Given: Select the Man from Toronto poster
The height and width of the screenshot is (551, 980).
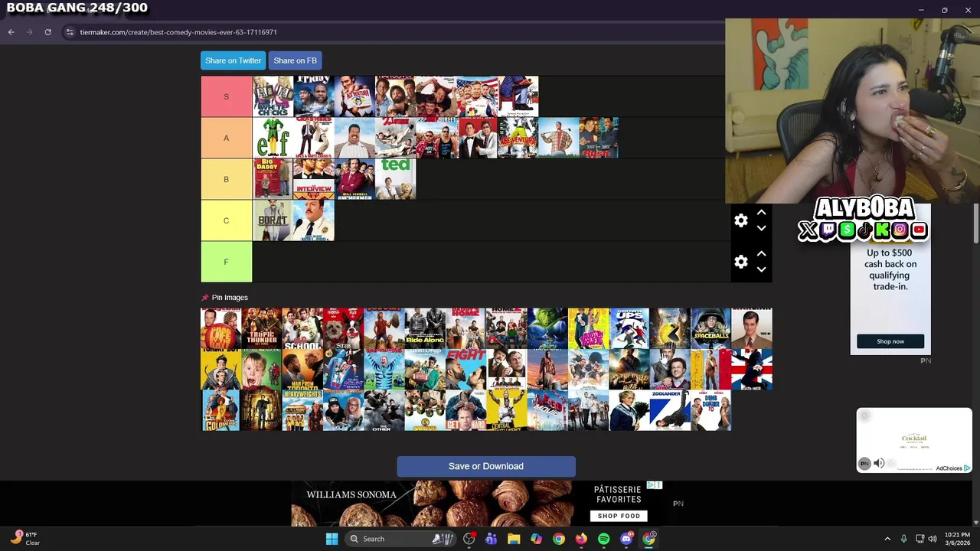Looking at the screenshot, I should (x=302, y=370).
